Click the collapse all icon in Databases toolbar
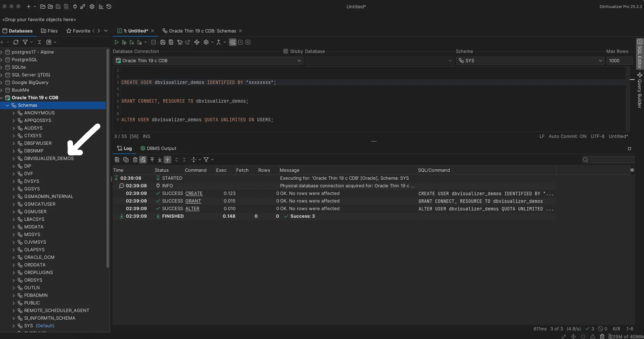 tap(39, 42)
